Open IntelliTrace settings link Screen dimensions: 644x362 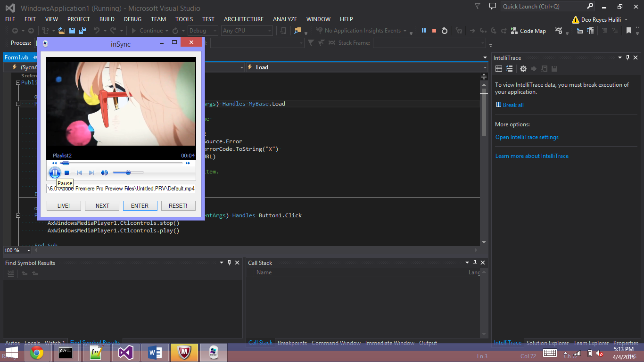coord(527,137)
